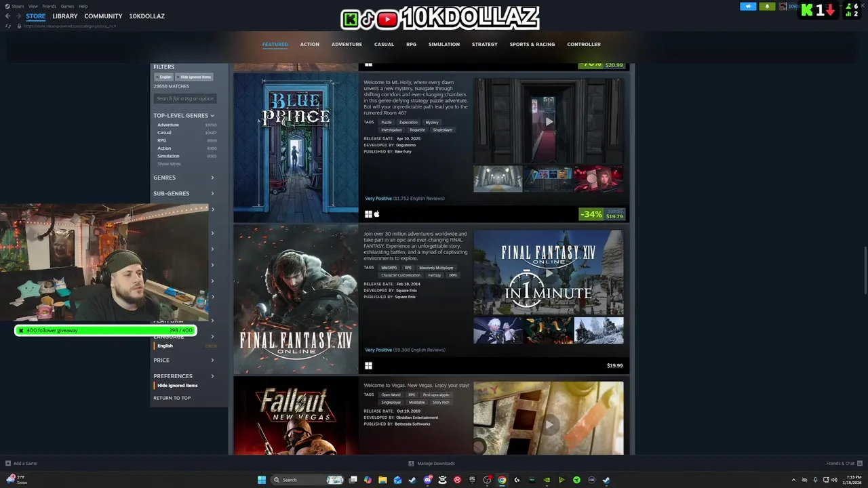868x488 pixels.
Task: Click the Add a Game plus icon
Action: pyautogui.click(x=8, y=464)
